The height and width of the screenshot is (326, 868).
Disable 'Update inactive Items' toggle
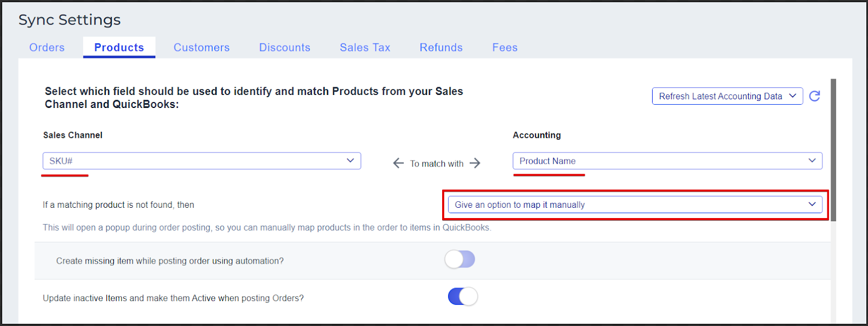click(463, 297)
